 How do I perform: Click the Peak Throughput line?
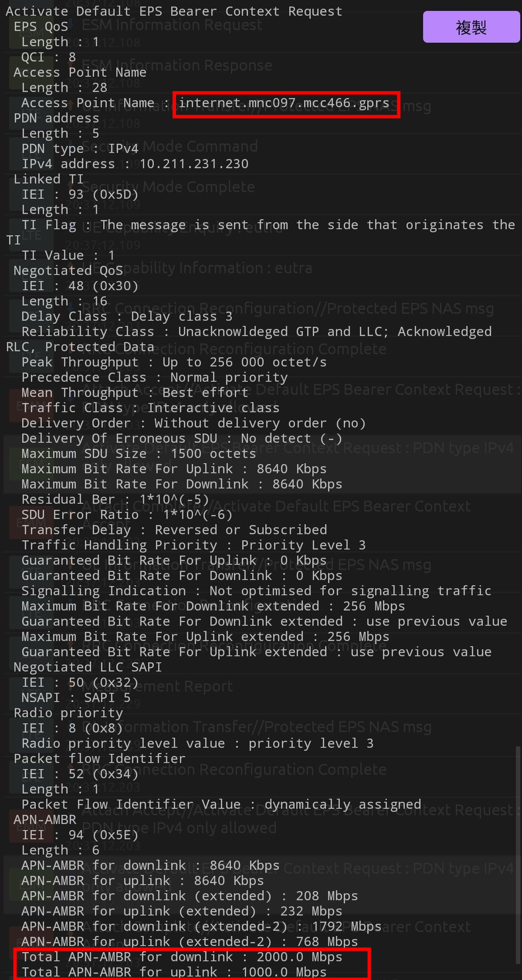pos(174,362)
